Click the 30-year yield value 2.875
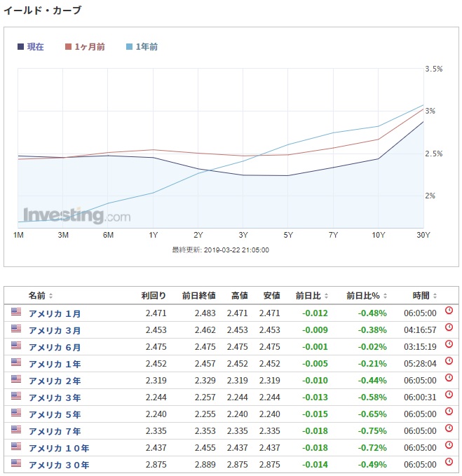462x476 pixels. 156,465
